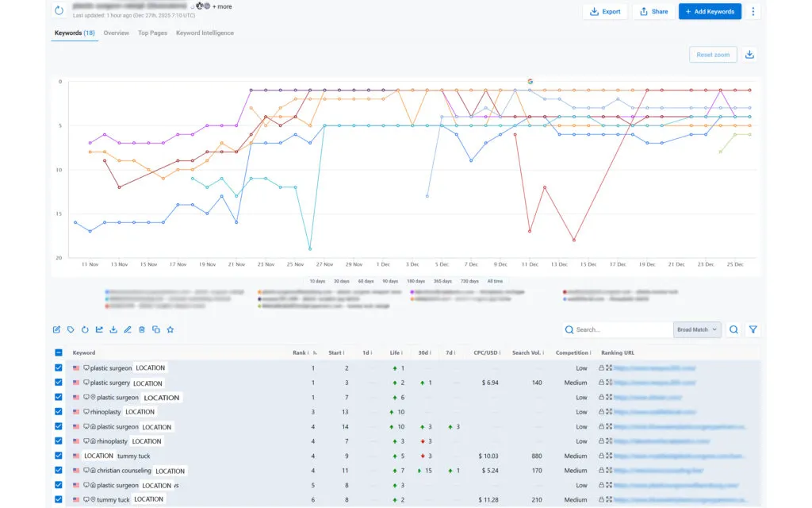Uncheck the rank 3 rhinoplasty row checkbox
The height and width of the screenshot is (508, 812).
[59, 412]
